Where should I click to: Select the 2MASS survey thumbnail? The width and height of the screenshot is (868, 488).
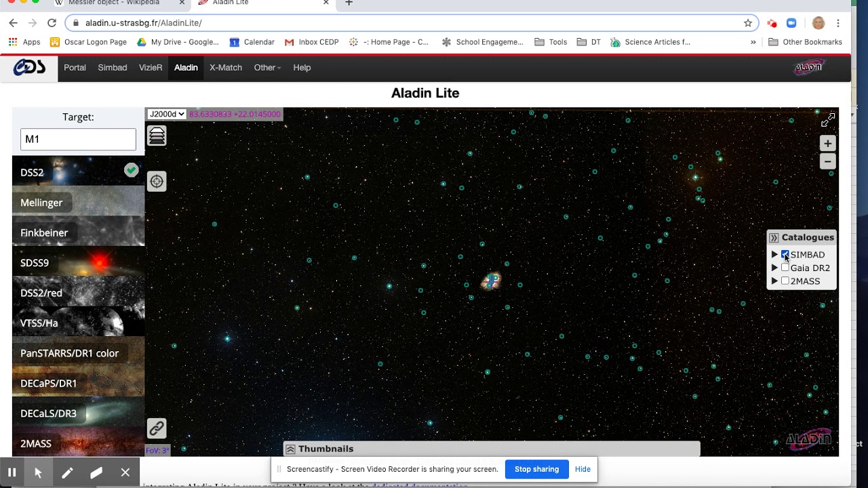(78, 443)
